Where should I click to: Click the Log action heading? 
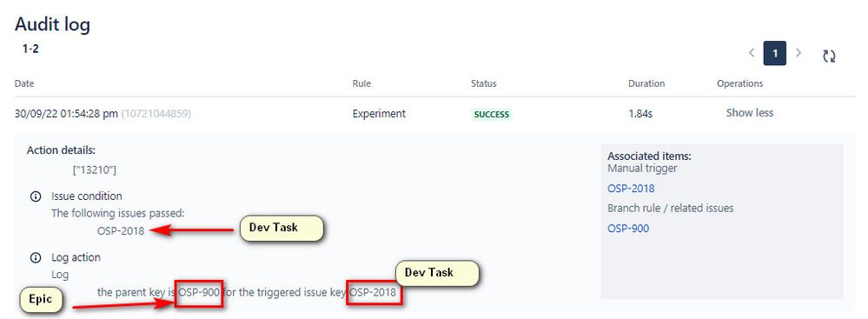[x=76, y=257]
